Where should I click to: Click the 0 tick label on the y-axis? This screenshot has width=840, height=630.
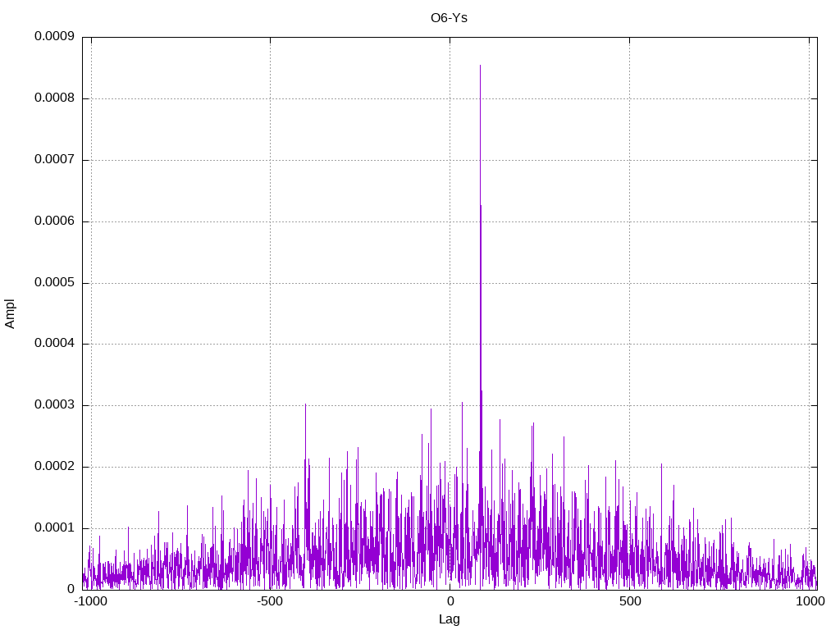tap(71, 590)
